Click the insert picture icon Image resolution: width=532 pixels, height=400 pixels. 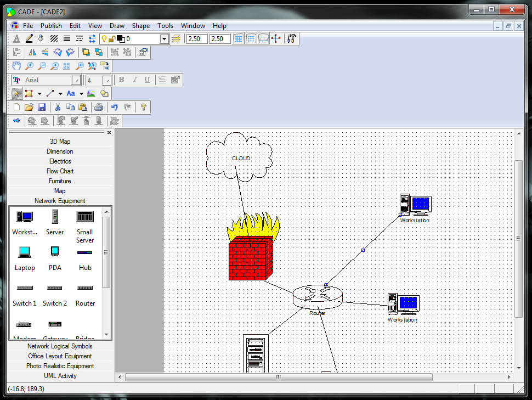(x=91, y=93)
